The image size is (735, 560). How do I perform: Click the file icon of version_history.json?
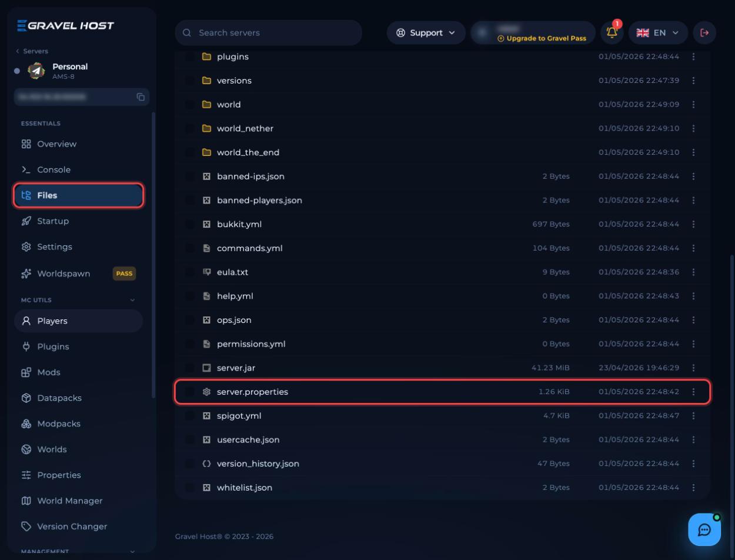206,464
